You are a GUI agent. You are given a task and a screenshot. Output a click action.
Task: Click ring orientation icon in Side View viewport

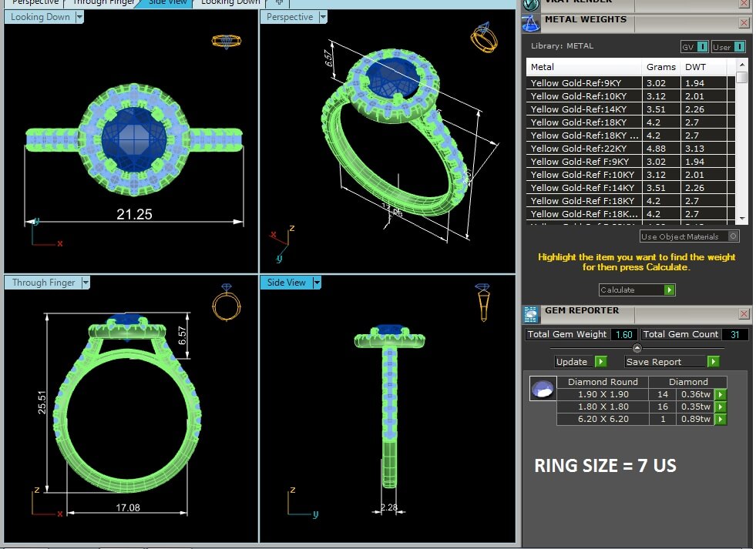point(482,301)
